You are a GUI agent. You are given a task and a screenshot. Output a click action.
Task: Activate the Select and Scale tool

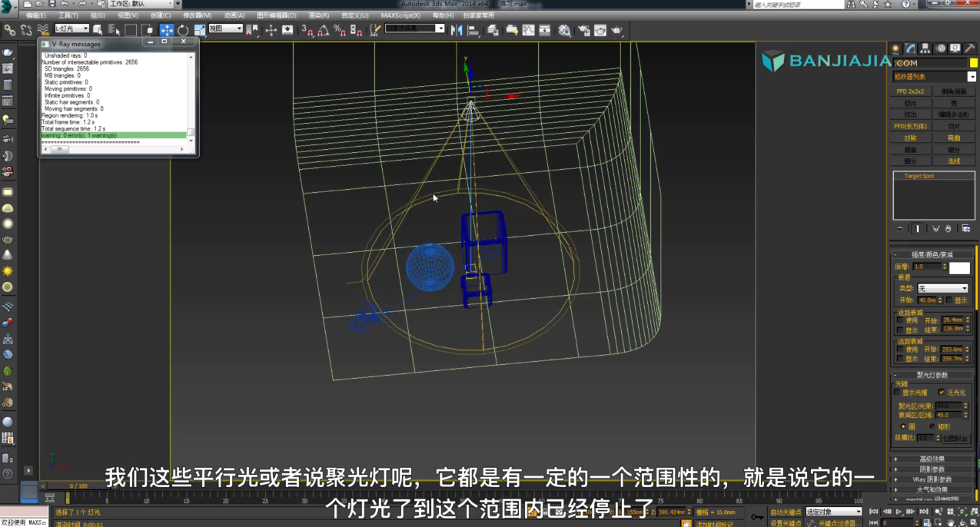[x=200, y=30]
